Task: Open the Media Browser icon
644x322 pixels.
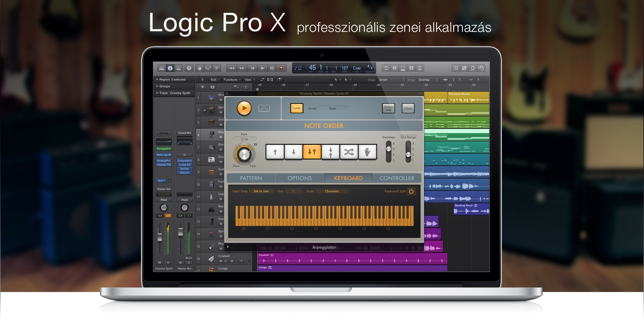Action: click(481, 68)
